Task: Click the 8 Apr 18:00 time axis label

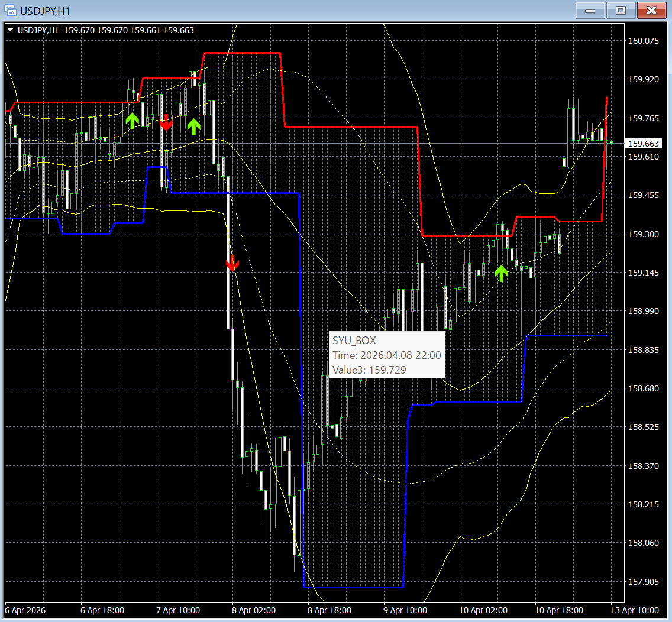Action: click(329, 610)
